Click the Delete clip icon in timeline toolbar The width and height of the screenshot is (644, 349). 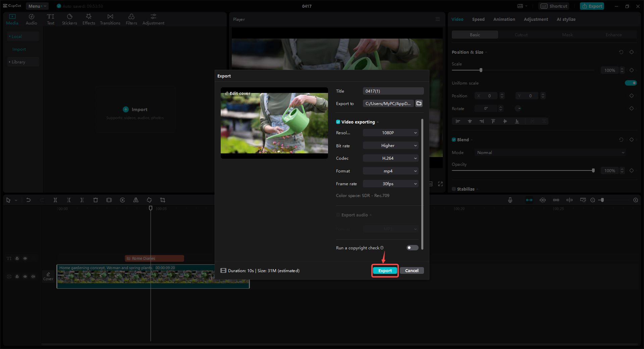[96, 200]
